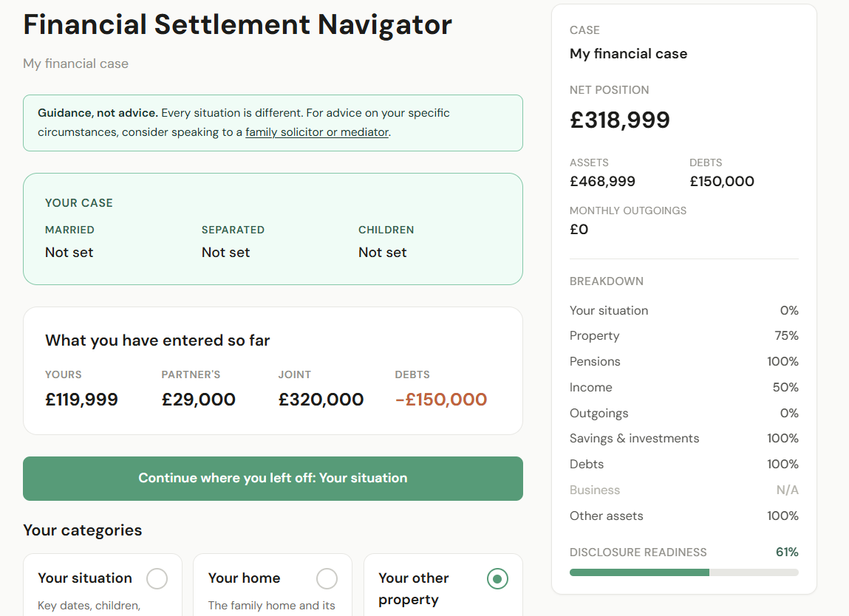Screen dimensions: 849x616
Task: Click the Debts breakdown row
Action: 683,465
